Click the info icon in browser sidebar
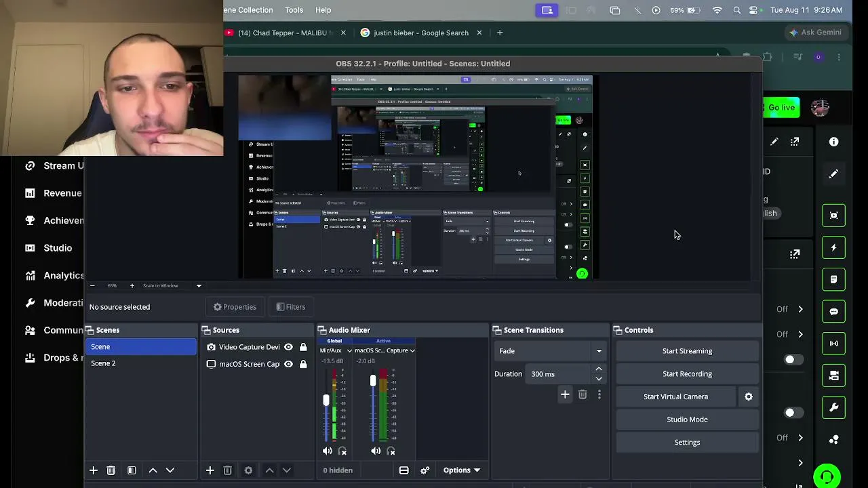The height and width of the screenshot is (488, 868). click(834, 142)
